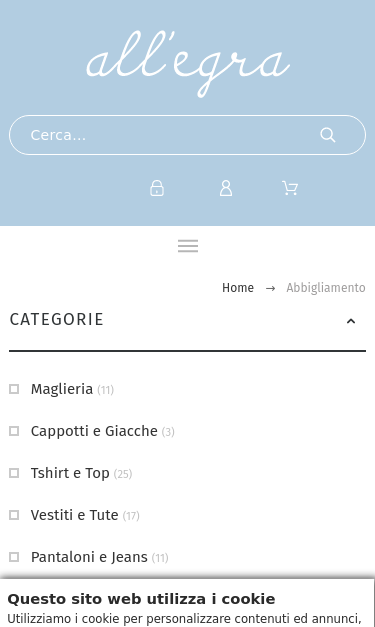Select the Tshirt e Top label
375x627 pixels.
[x=70, y=473]
